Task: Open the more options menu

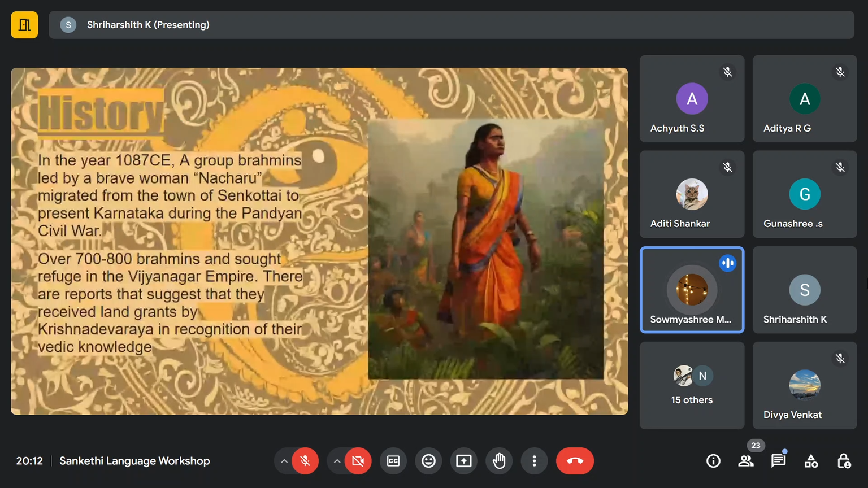Action: pos(534,461)
